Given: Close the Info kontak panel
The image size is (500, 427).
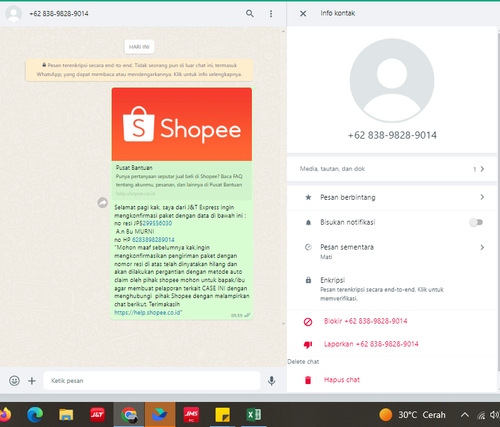Looking at the screenshot, I should click(303, 13).
